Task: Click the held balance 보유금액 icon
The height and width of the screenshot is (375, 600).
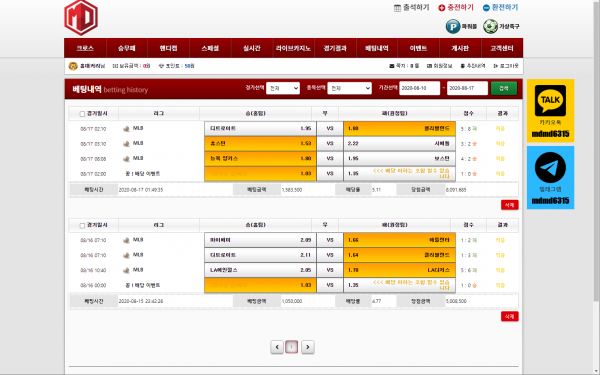Action: click(x=115, y=66)
